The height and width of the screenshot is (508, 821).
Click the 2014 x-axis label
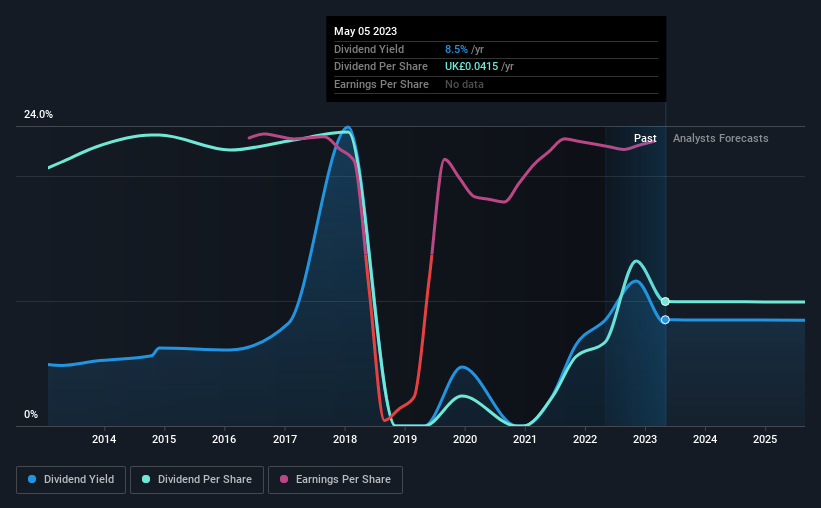tap(104, 439)
